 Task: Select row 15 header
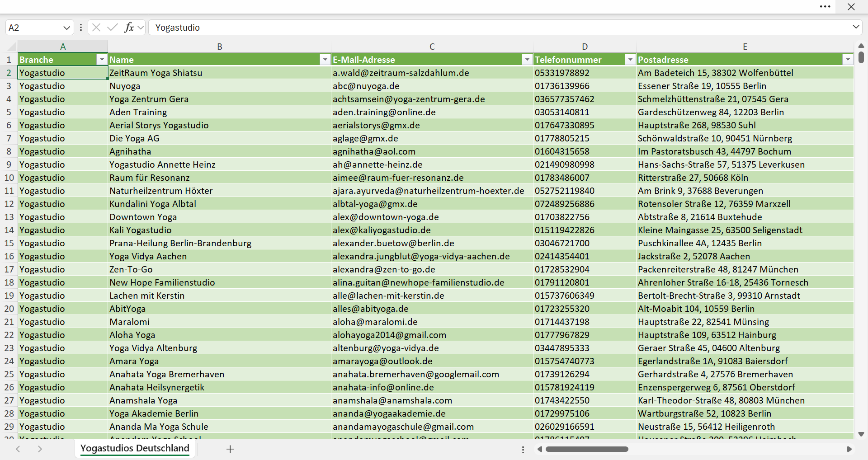[9, 243]
